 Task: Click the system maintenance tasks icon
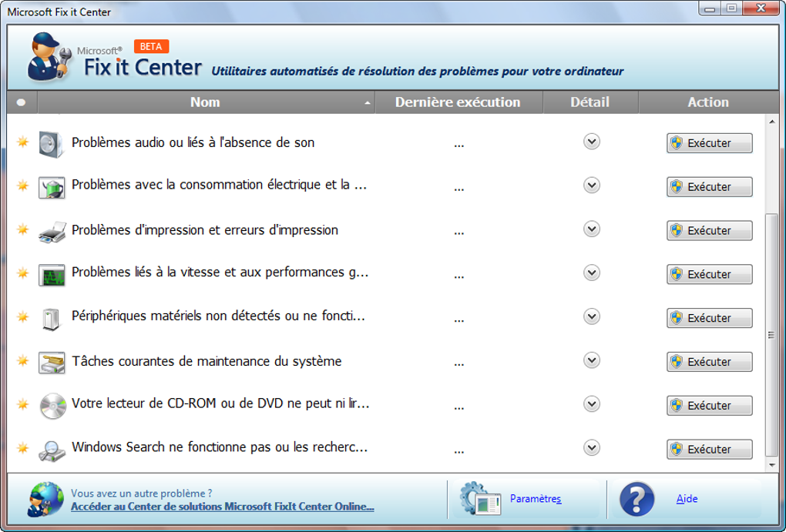click(x=52, y=363)
